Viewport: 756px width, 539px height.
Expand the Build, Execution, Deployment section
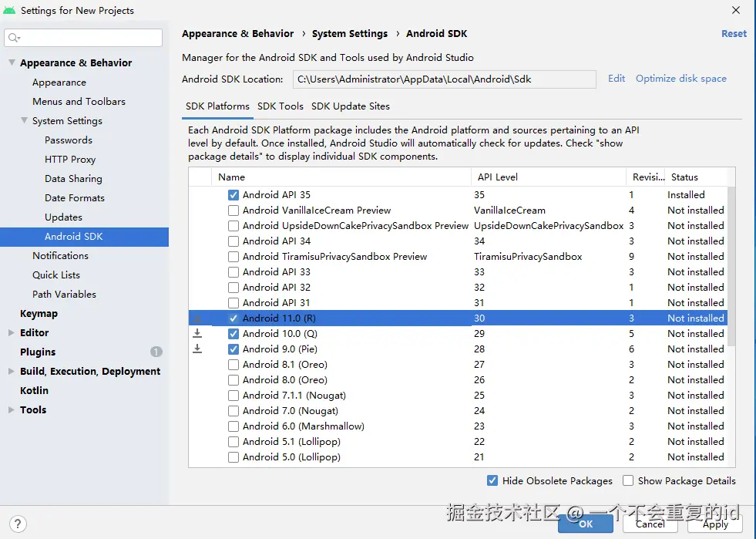(x=12, y=371)
